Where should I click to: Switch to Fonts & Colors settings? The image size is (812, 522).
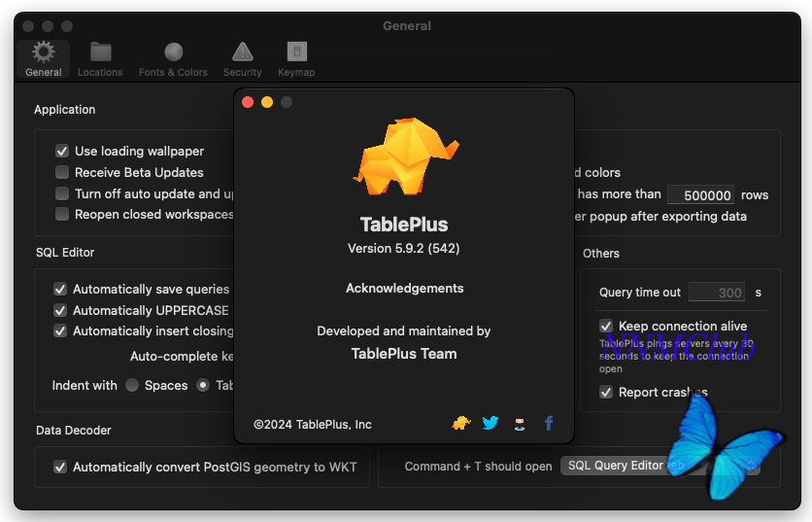pyautogui.click(x=173, y=58)
